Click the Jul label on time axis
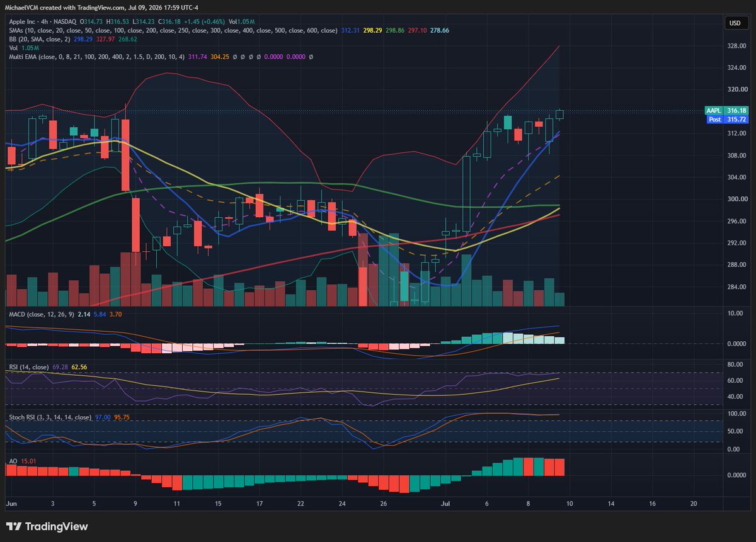 [445, 504]
